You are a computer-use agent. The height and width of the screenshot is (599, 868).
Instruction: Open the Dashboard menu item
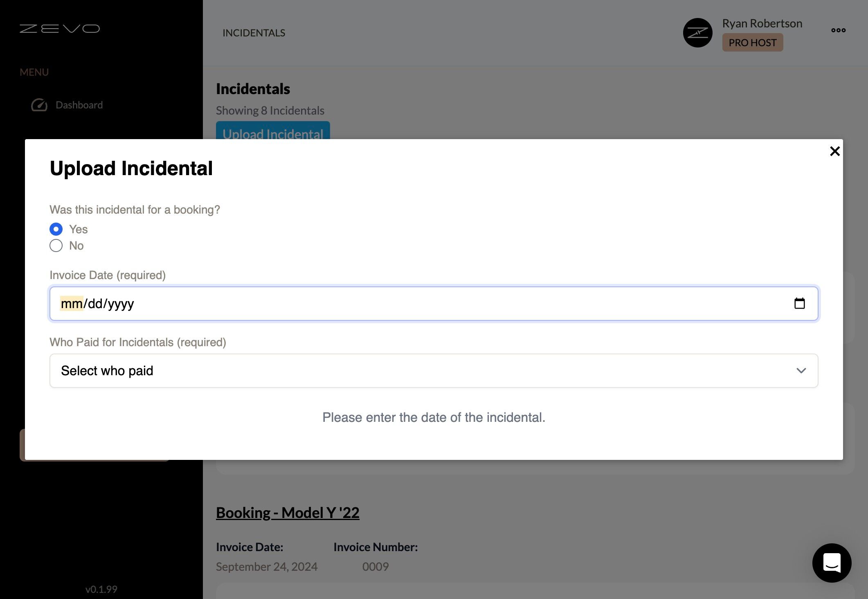(x=79, y=105)
